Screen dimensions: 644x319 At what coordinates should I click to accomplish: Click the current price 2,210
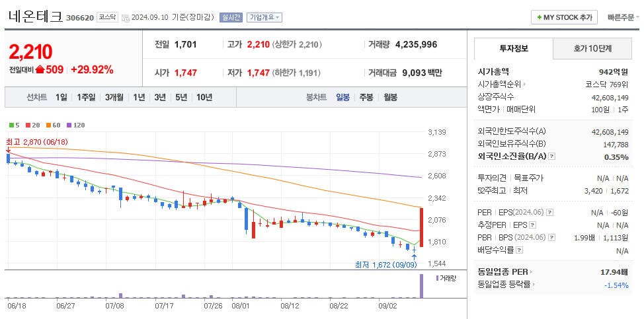pos(30,52)
